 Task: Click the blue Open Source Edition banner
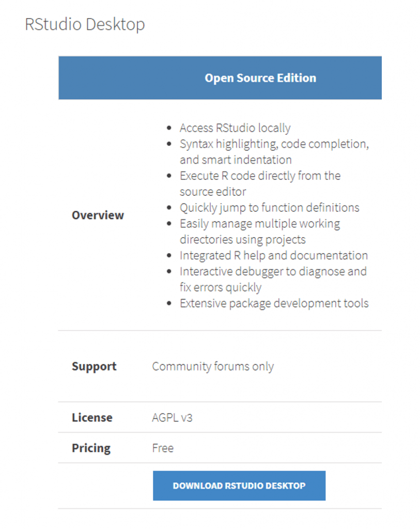[x=220, y=77]
